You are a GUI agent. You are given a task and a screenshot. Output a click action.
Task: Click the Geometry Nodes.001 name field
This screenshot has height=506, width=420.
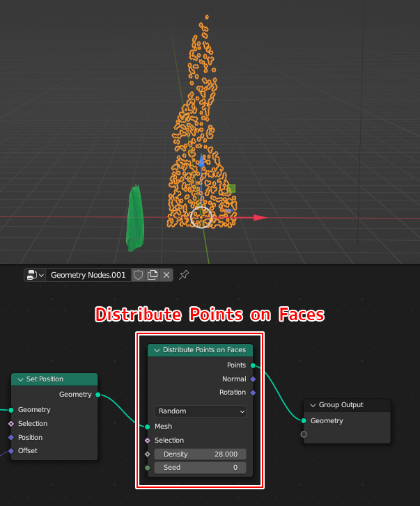pyautogui.click(x=88, y=275)
